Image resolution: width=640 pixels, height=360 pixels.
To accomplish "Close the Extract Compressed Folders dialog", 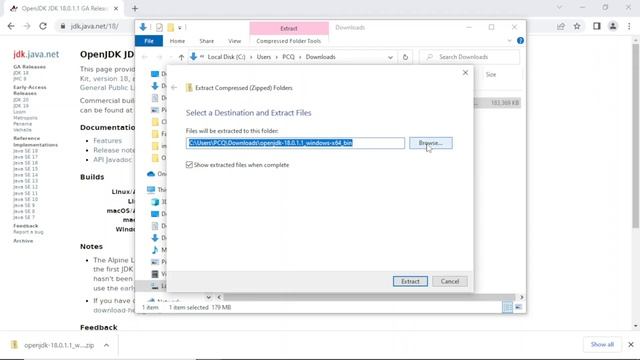I will (x=465, y=73).
